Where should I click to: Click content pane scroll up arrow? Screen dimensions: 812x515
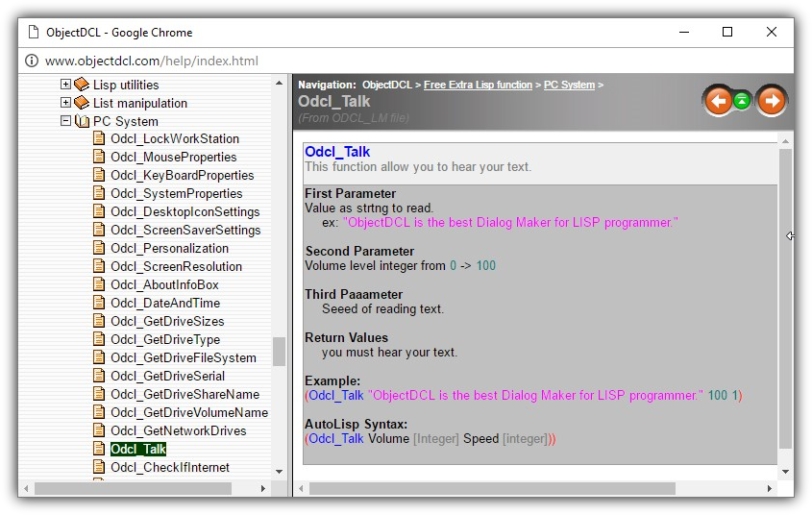[x=786, y=141]
